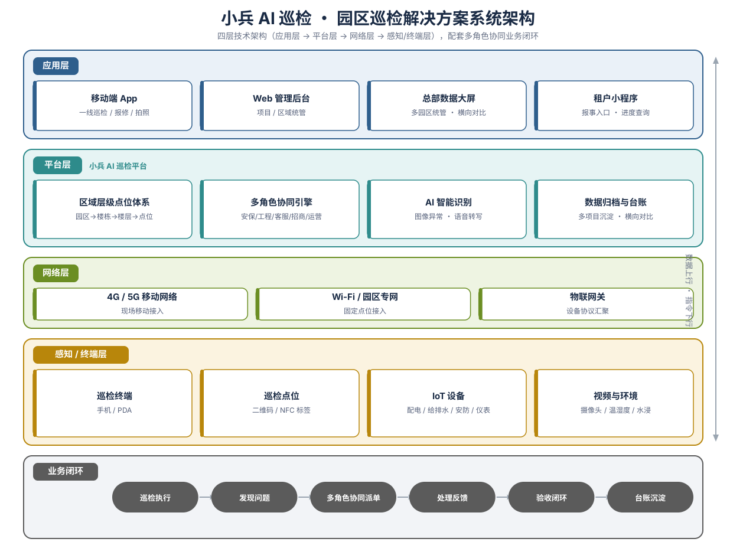Click the main title 园区巡检解决方案系统架构

pyautogui.click(x=378, y=18)
